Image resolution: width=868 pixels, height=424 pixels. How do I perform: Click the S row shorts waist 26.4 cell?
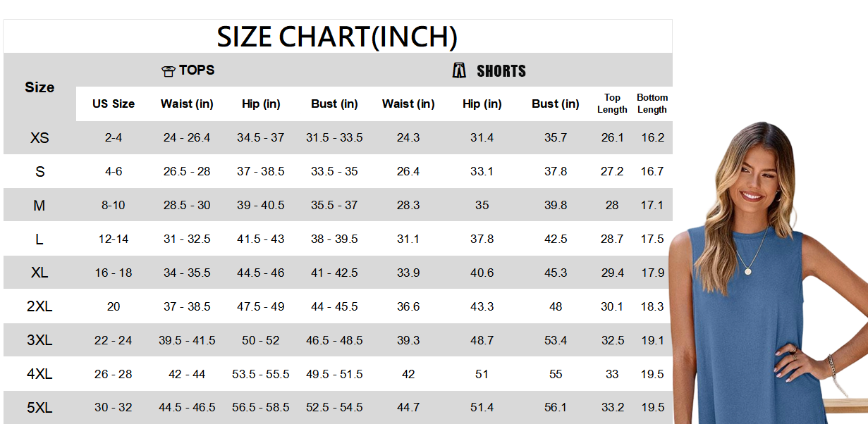408,171
